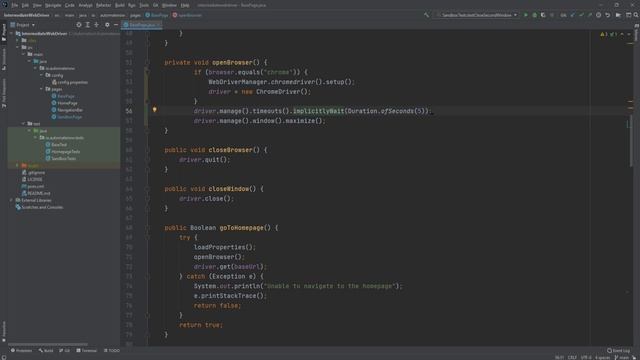Open the Event Log in status bar
Image resolution: width=640 pixels, height=360 pixels.
pyautogui.click(x=618, y=350)
